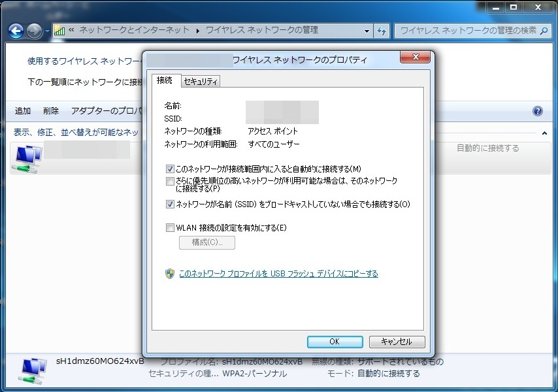Screen dimensions: 558x392
Task: Click the WPA2-パーソナル security type value
Action: pos(254,374)
